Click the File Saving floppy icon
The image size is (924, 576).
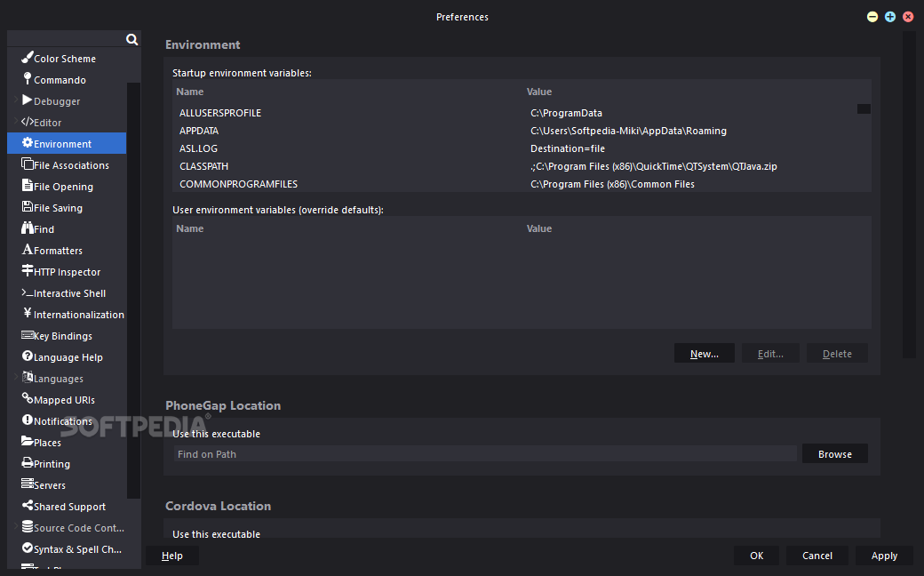[x=28, y=206]
